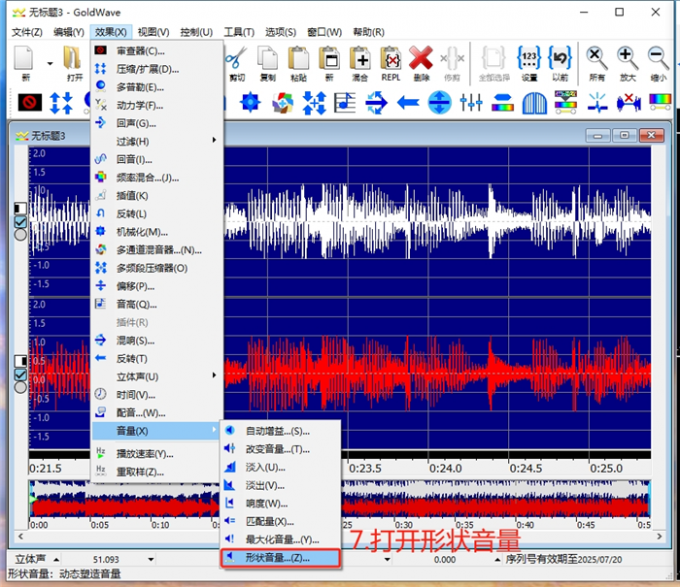This screenshot has height=587, width=680.
Task: Expand the Filter (H) submenu
Action: click(x=157, y=141)
